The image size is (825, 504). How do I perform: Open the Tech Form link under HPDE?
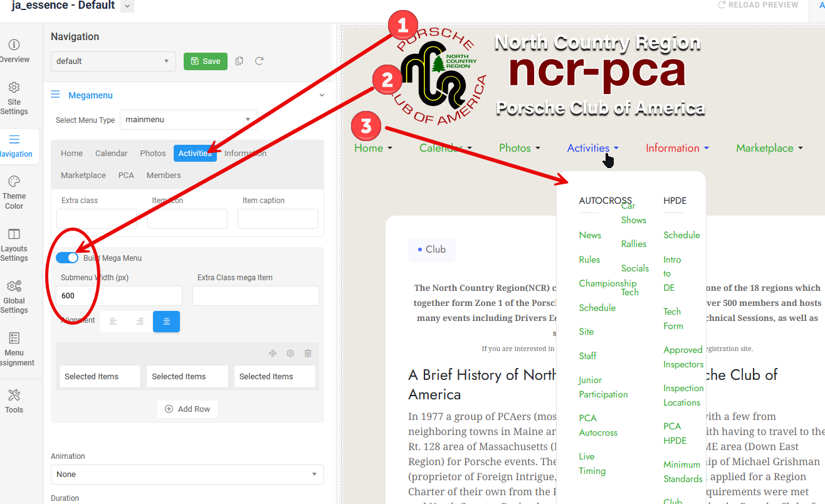673,318
